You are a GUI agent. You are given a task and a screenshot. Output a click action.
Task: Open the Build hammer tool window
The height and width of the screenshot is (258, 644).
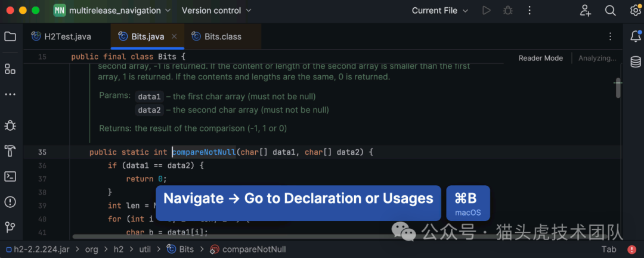pos(10,150)
